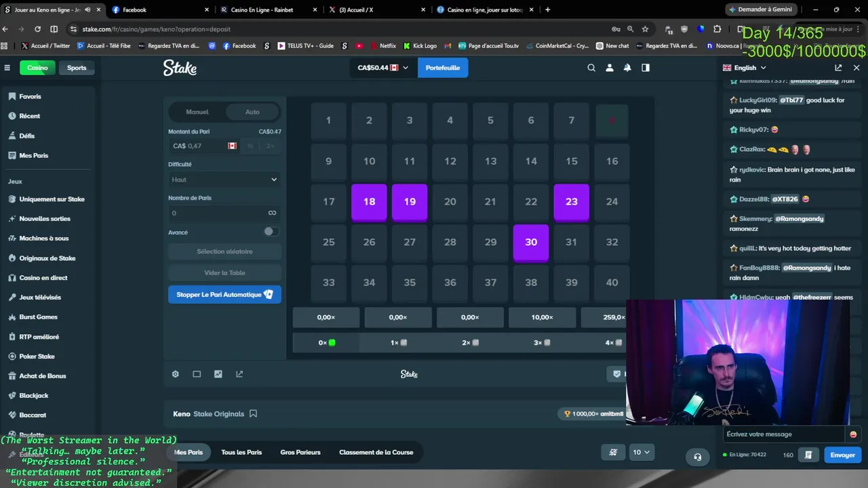Click the Nombre de Paris input field
This screenshot has height=488, width=868.
tap(224, 213)
